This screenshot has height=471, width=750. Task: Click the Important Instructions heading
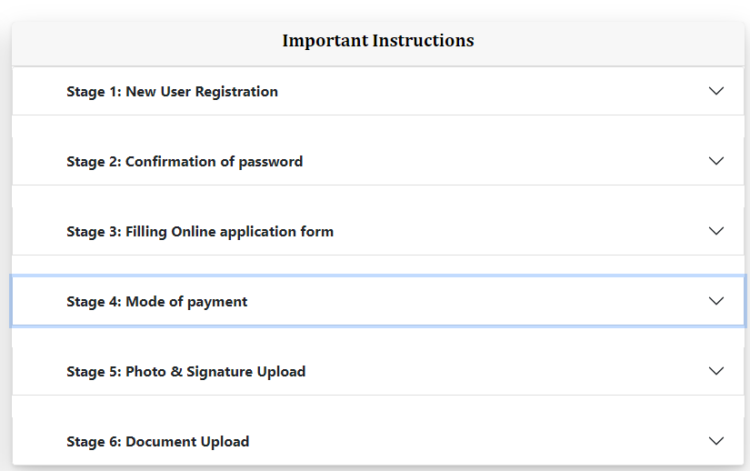tap(378, 41)
